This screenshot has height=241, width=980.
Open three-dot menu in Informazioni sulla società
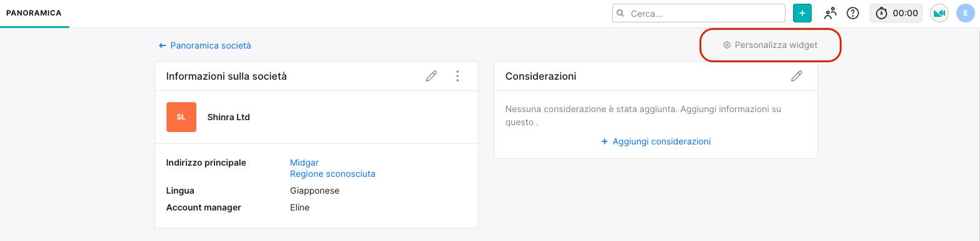coord(458,76)
